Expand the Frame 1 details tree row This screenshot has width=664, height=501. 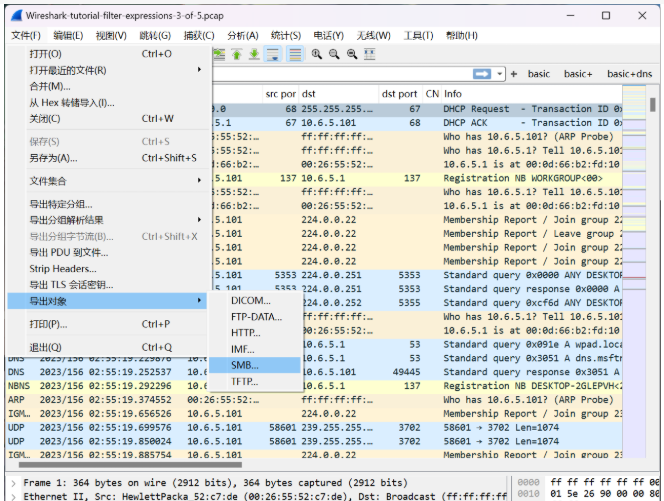(x=14, y=483)
